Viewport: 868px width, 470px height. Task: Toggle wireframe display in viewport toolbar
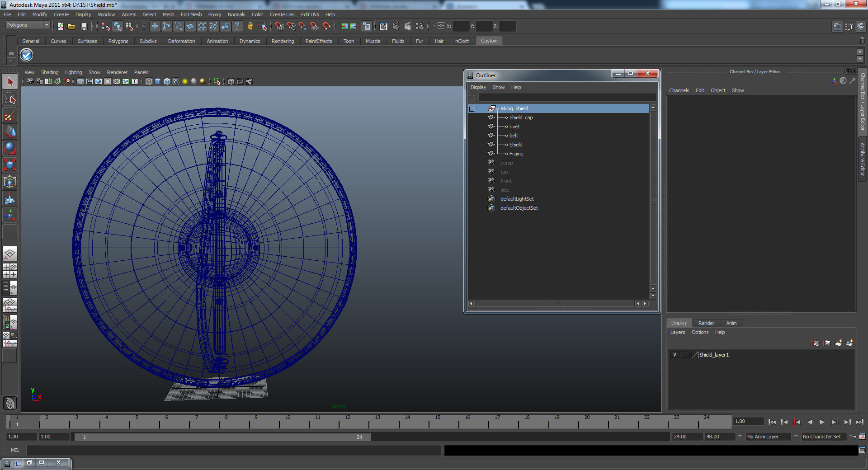149,81
